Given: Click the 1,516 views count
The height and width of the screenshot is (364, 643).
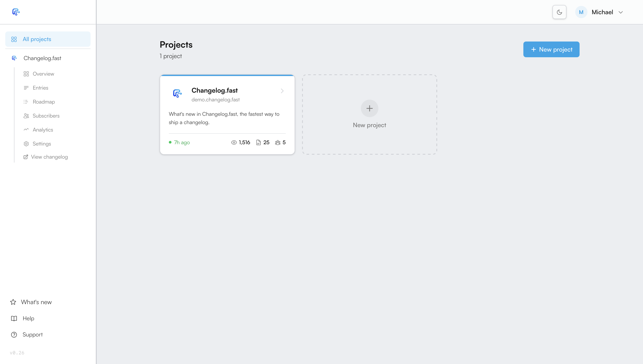Looking at the screenshot, I should [x=244, y=142].
